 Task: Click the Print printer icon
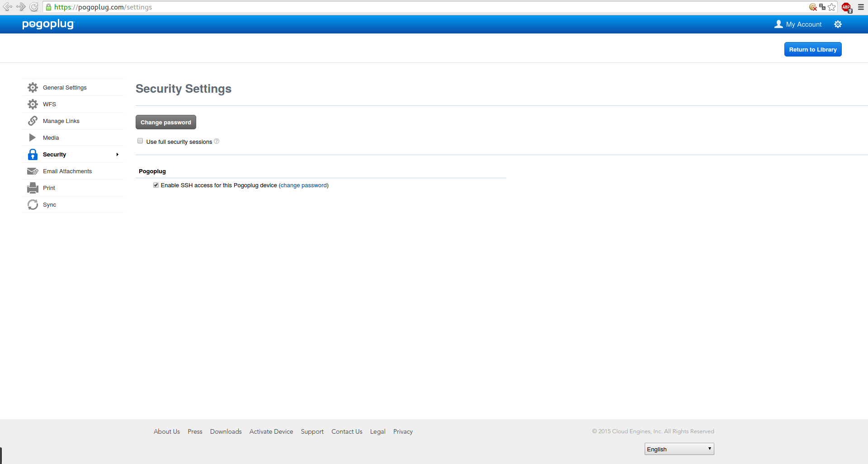33,188
